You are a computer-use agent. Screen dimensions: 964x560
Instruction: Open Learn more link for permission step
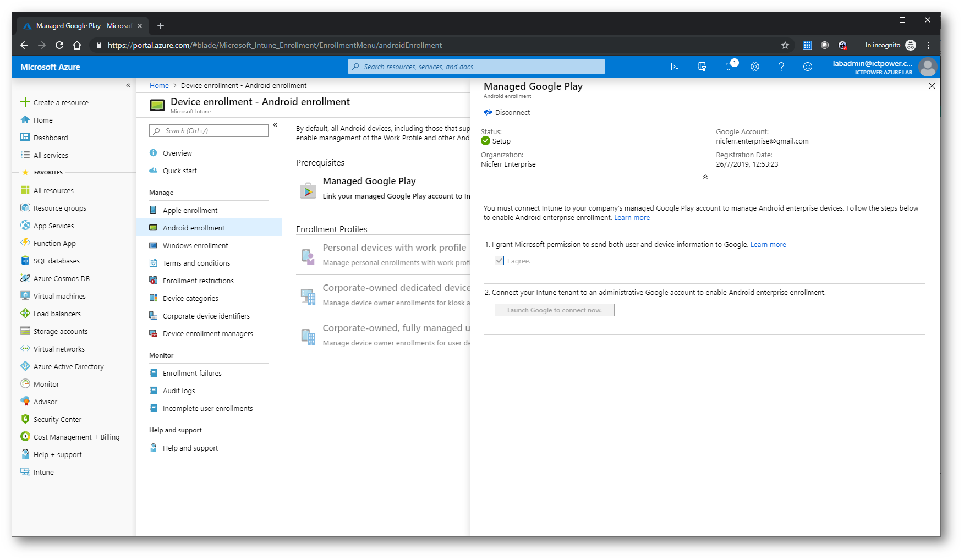point(768,245)
